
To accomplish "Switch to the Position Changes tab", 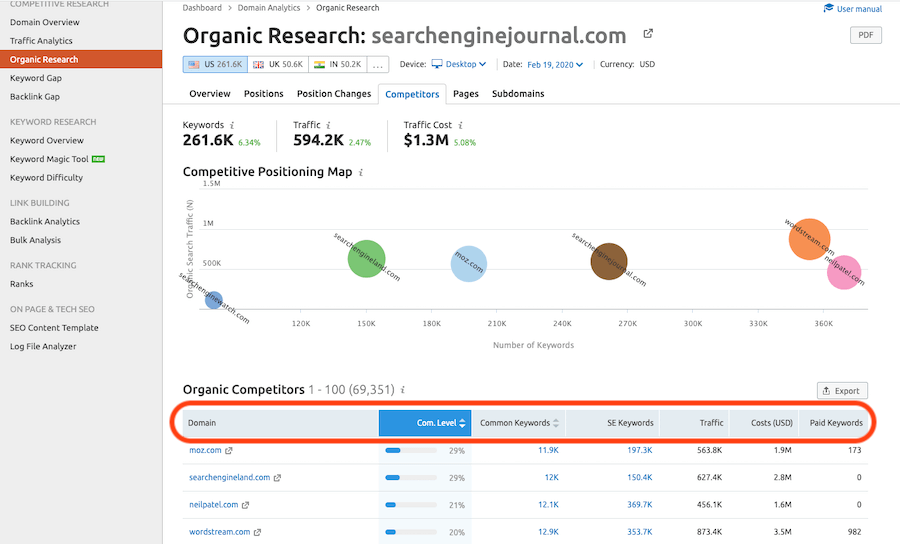I will click(333, 94).
